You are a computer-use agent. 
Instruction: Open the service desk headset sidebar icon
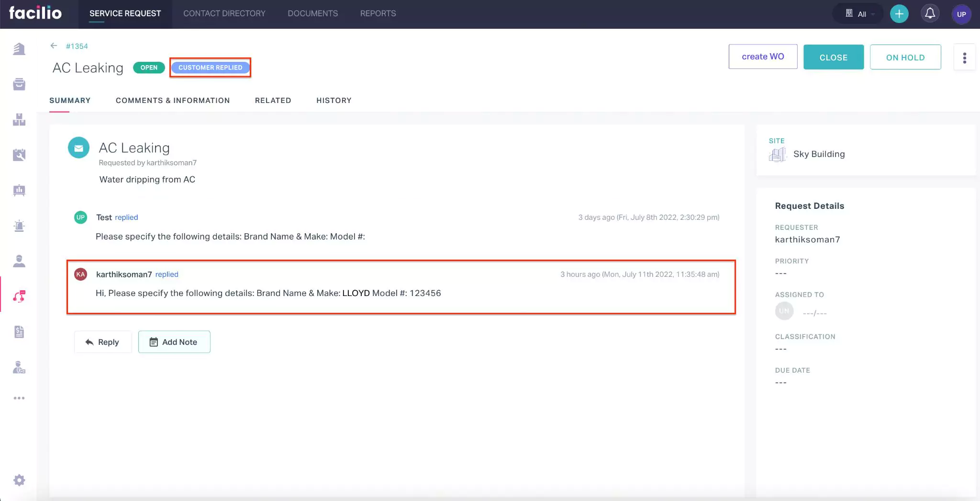pyautogui.click(x=19, y=296)
